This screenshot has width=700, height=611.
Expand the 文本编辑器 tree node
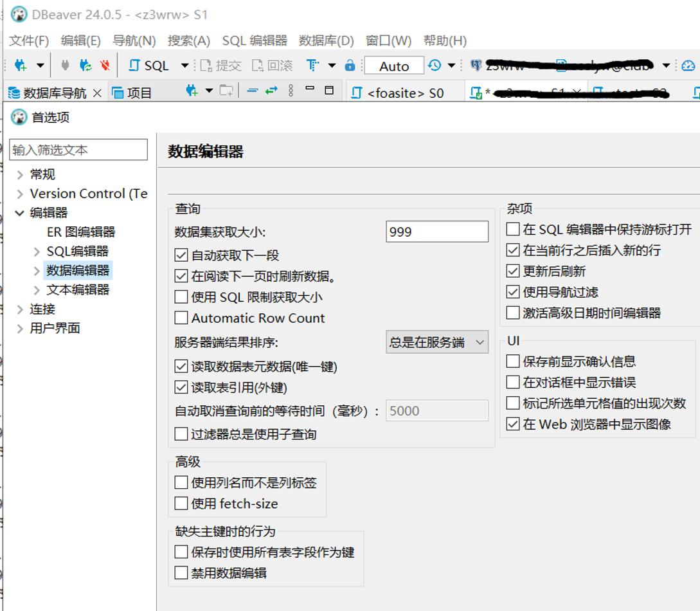click(x=37, y=290)
